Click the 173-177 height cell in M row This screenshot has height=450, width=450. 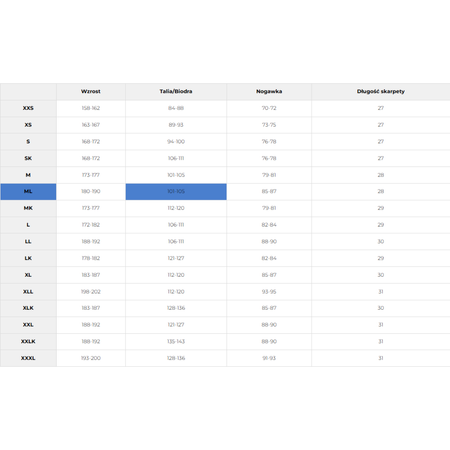click(91, 175)
